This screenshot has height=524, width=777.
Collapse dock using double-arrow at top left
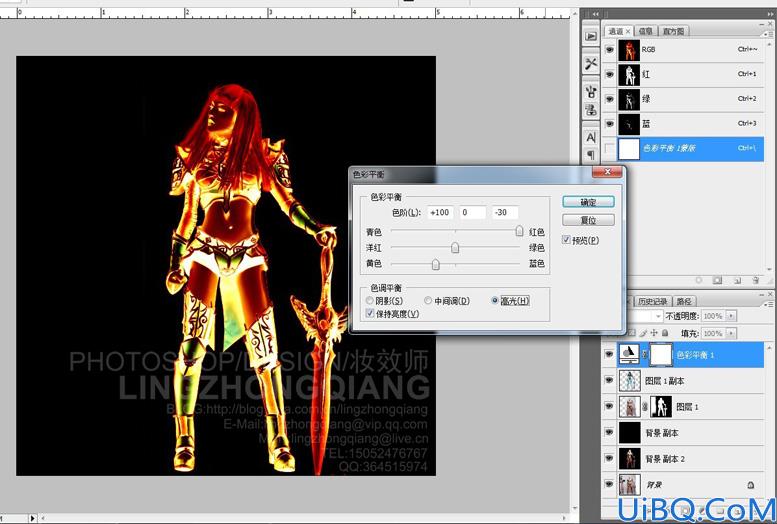595,14
